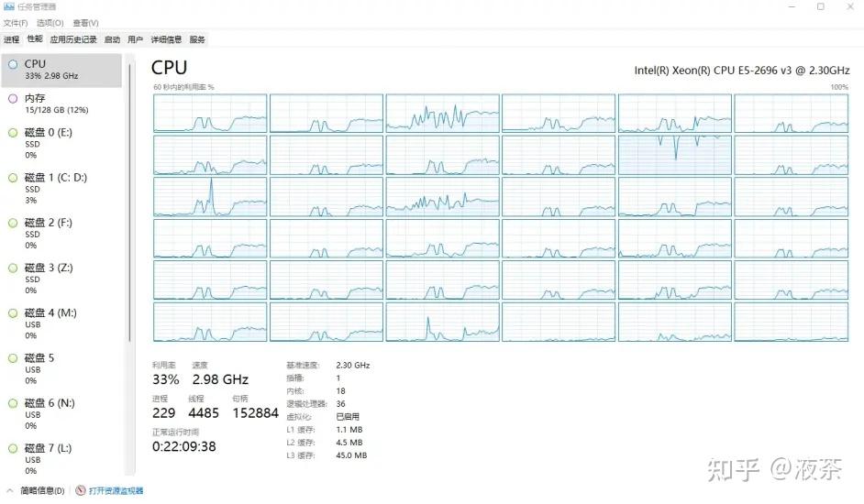The width and height of the screenshot is (864, 504).
Task: Click the 磁盘 6 (N:) USB icon
Action: (x=13, y=404)
